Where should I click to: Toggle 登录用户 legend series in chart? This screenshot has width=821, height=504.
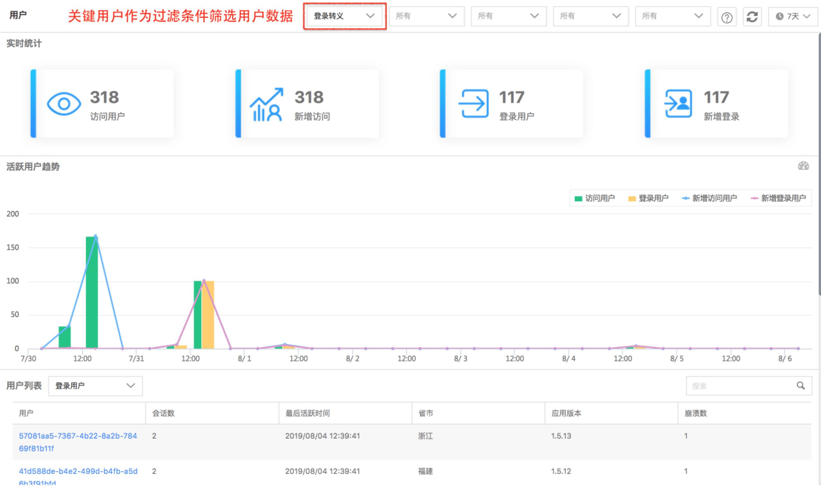tap(648, 198)
